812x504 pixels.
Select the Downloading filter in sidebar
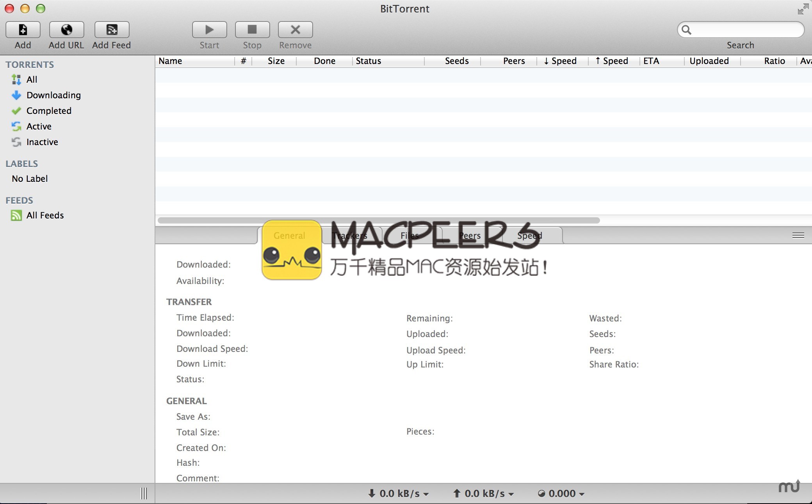tap(53, 95)
